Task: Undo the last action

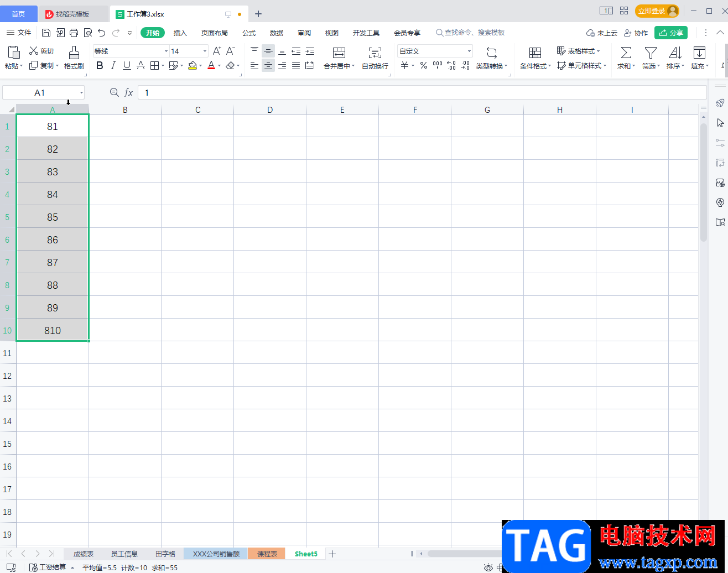Action: 101,33
